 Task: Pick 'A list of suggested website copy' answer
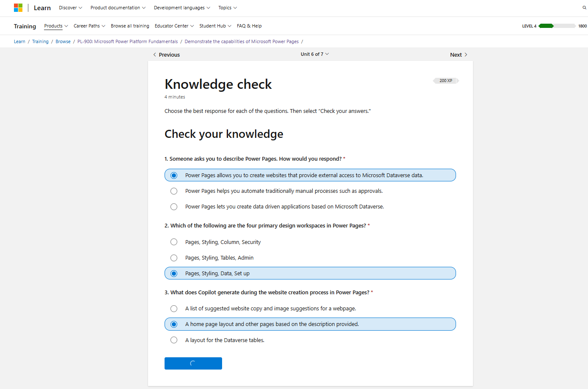coord(310,308)
